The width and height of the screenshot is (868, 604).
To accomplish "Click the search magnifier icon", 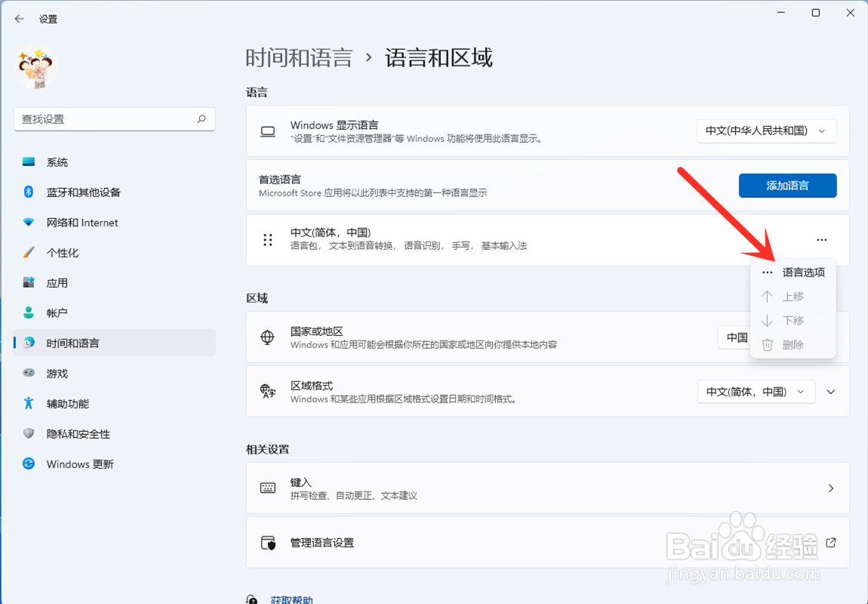I will (x=202, y=119).
